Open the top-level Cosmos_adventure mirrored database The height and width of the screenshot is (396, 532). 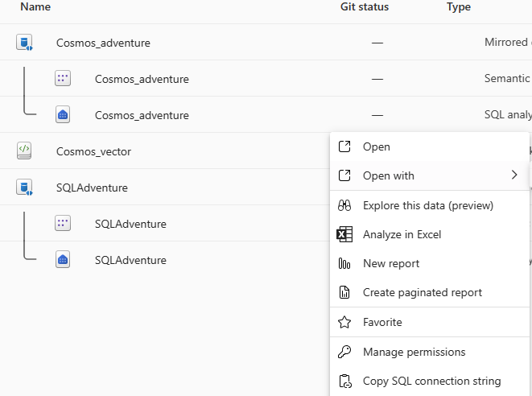[103, 43]
